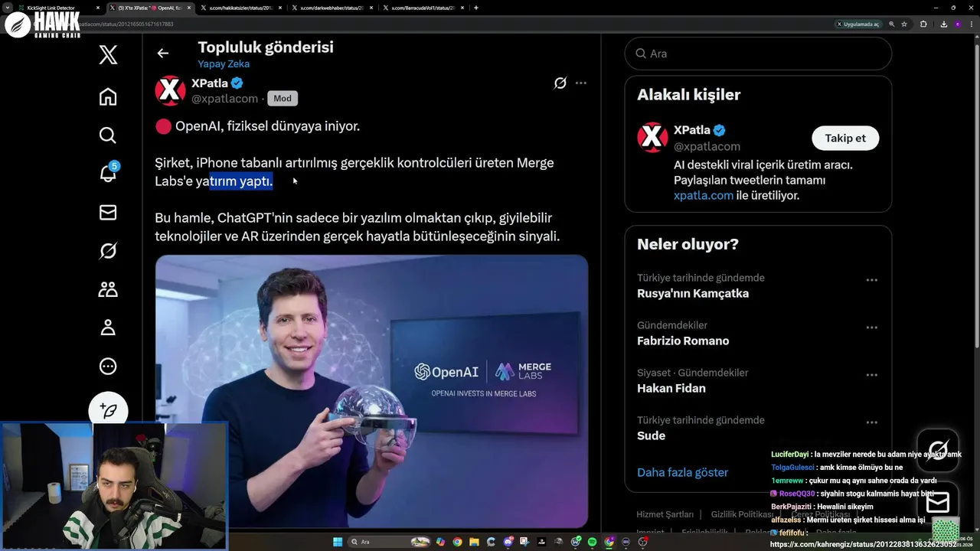The width and height of the screenshot is (980, 551).
Task: Open more options for Hakan Fidan trend
Action: coord(871,375)
